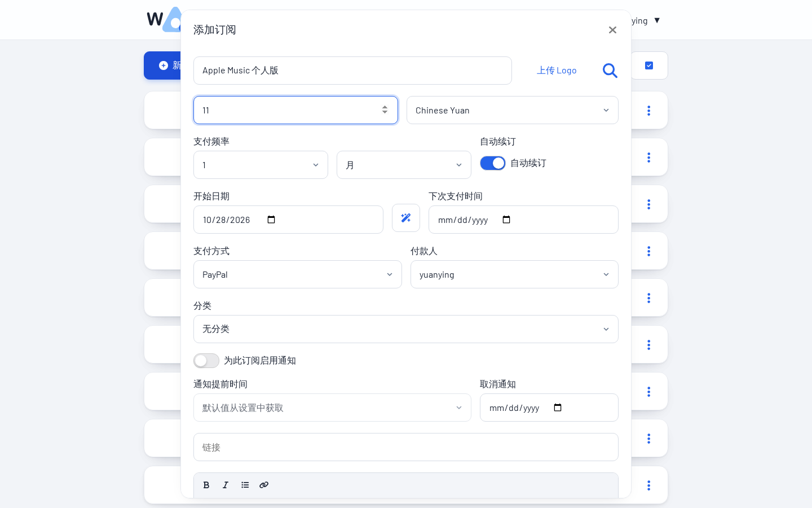Open the 支付方式 dropdown showing PayPal

coord(298,274)
